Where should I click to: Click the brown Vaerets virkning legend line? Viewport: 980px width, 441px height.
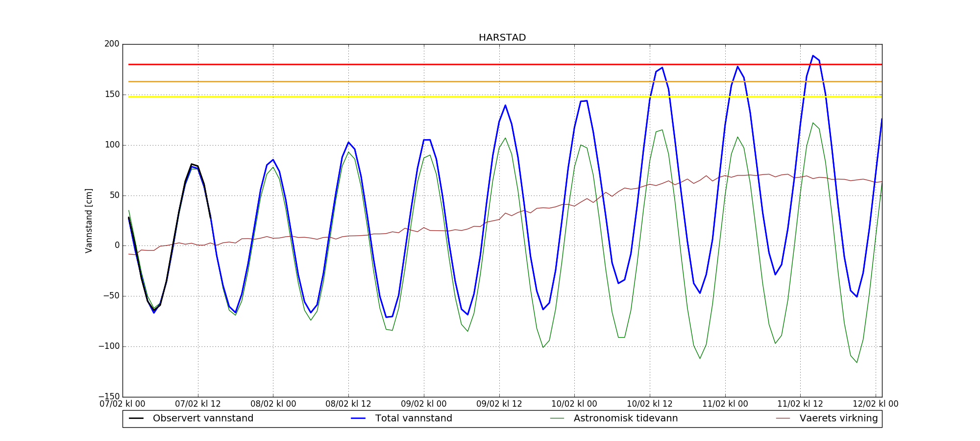(783, 418)
